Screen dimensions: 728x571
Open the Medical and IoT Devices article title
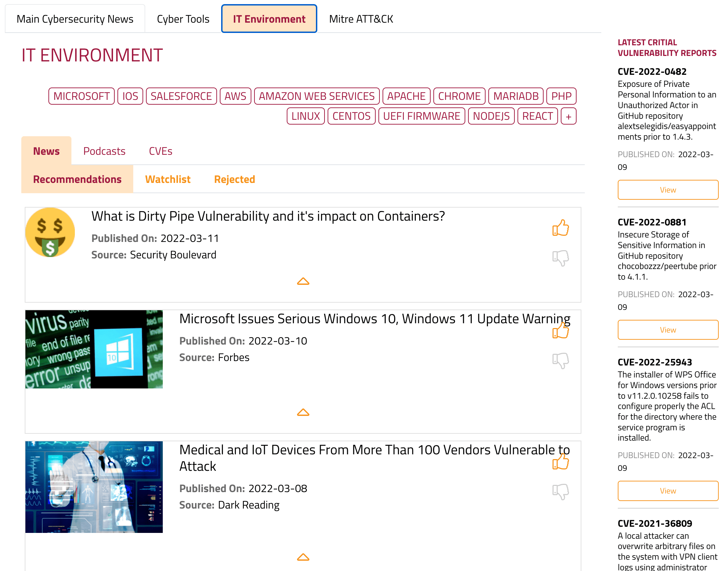(x=374, y=458)
